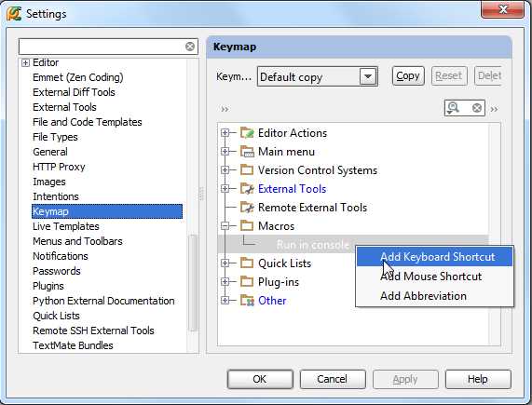The width and height of the screenshot is (532, 405).
Task: Select External Tools in settings list
Action: point(64,107)
